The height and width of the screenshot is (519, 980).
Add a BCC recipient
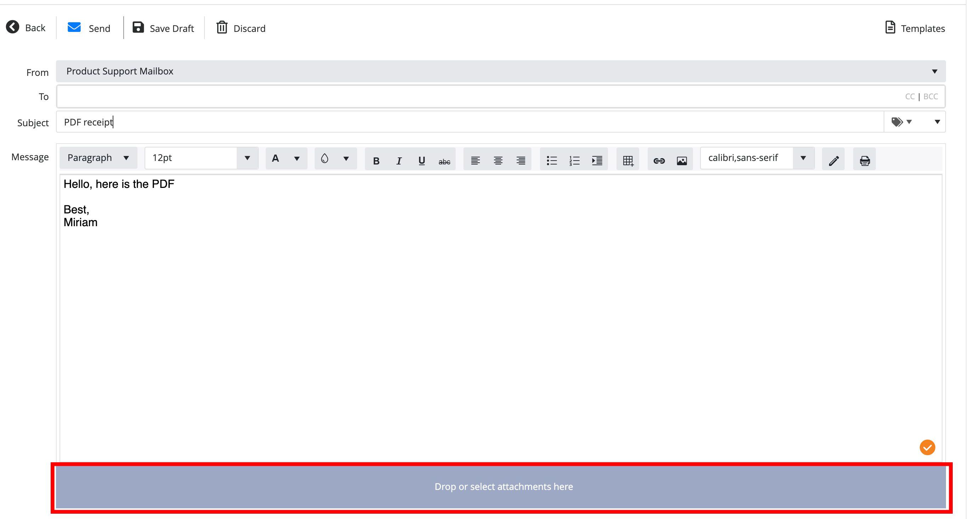930,97
